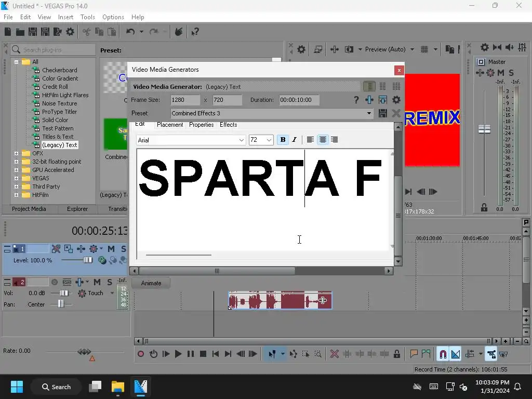532x399 pixels.
Task: Click the Undo arrow icon
Action: pyautogui.click(x=130, y=32)
